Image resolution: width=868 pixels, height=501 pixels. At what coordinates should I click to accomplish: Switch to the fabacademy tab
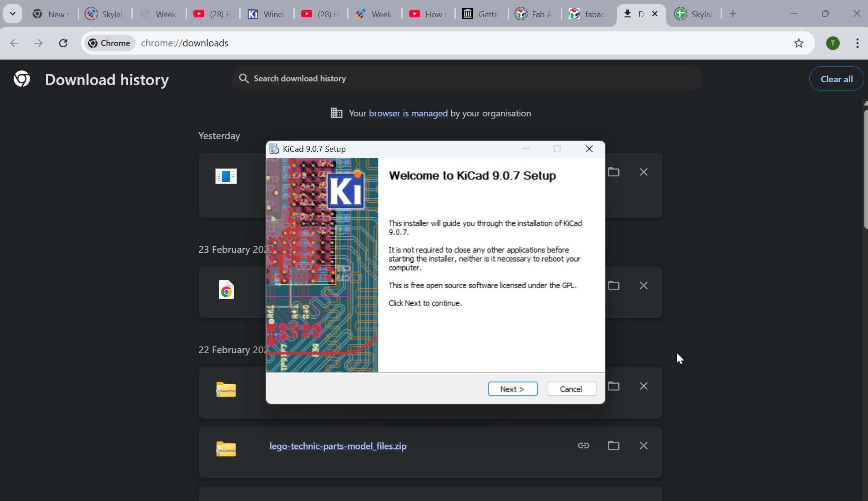coord(588,14)
